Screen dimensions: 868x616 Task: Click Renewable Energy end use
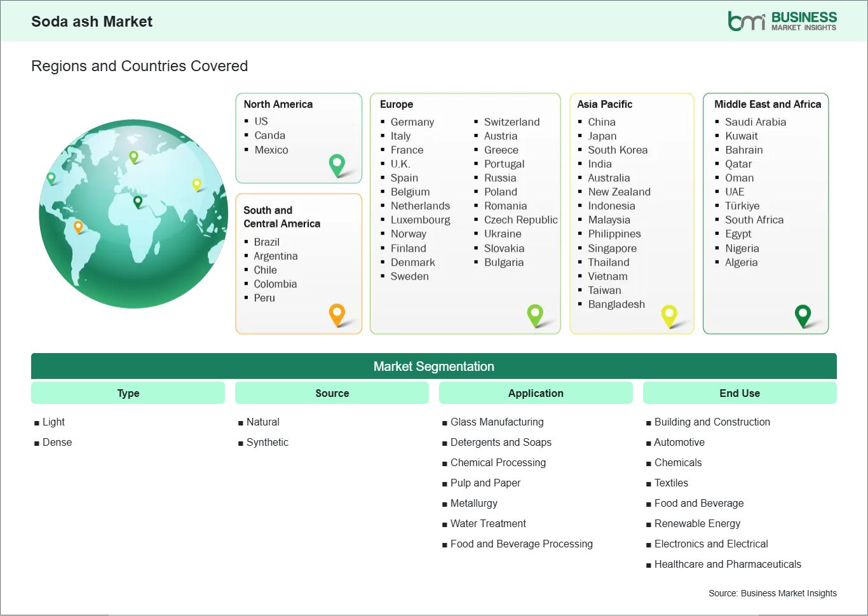pos(697,523)
